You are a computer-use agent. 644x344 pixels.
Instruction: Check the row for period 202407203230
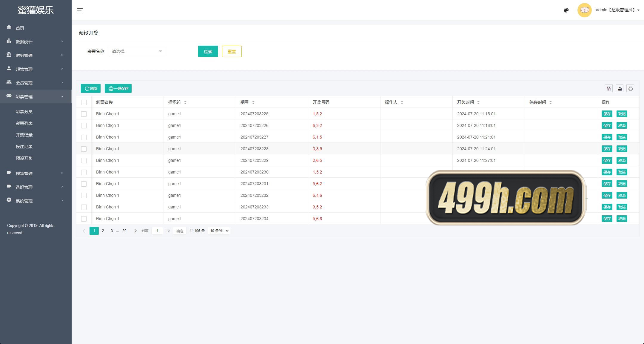click(84, 172)
